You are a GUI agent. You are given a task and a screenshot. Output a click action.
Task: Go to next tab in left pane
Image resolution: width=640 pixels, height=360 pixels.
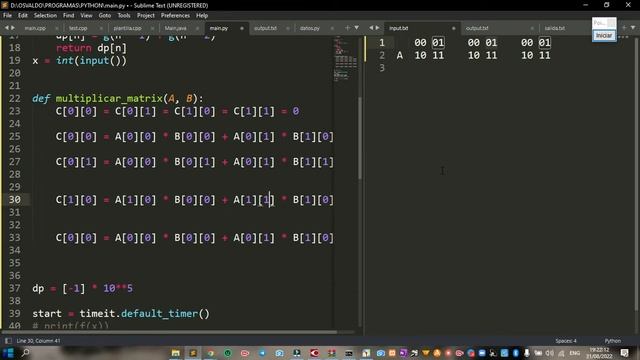[13, 28]
